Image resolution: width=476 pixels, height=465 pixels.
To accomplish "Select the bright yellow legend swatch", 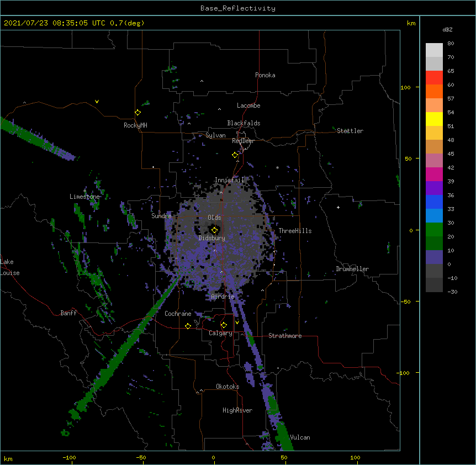I will 434,119.
